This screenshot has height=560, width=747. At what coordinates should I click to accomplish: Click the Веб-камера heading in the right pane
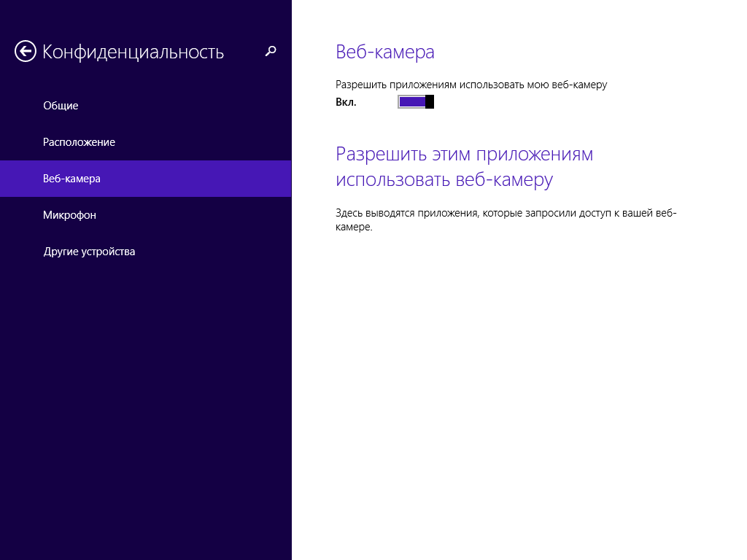pyautogui.click(x=384, y=52)
